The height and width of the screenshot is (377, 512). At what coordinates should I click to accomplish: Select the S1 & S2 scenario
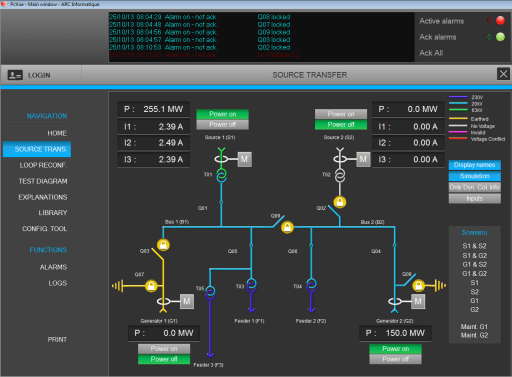[x=474, y=246]
